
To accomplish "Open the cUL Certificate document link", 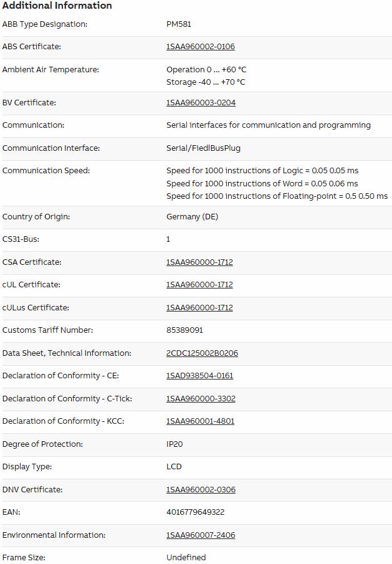I will pos(199,285).
